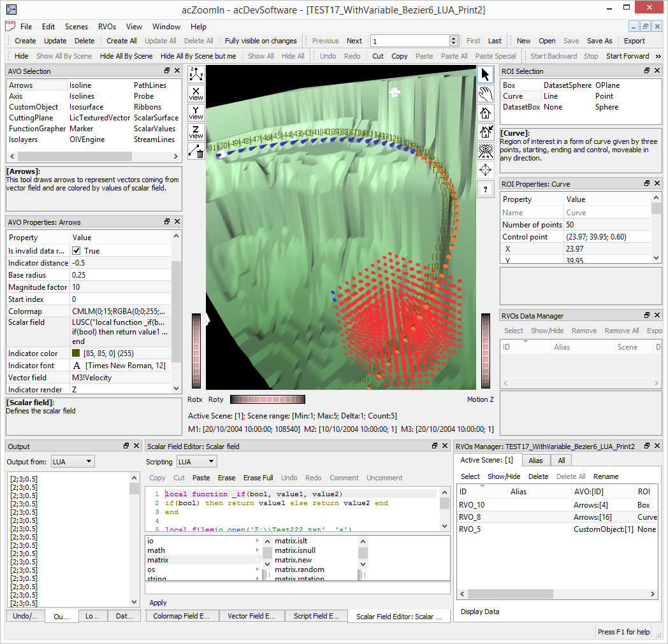
Task: Toggle the 'Is invalid data' True checkbox
Action: point(76,251)
